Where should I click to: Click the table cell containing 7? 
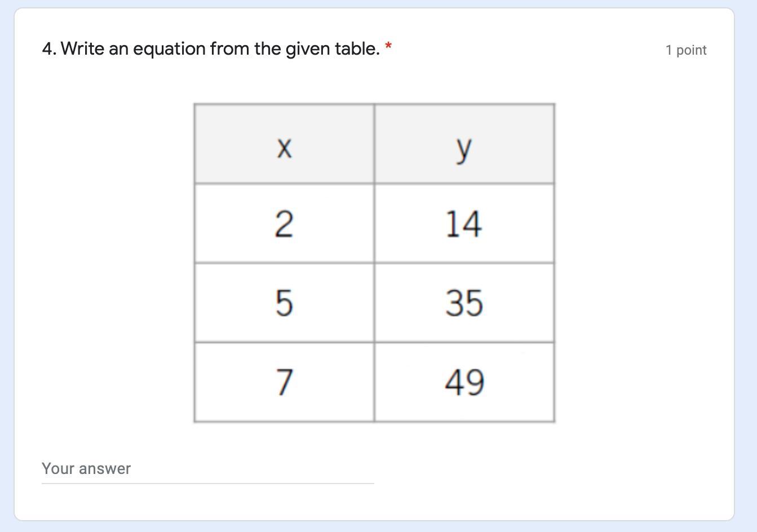(x=284, y=382)
